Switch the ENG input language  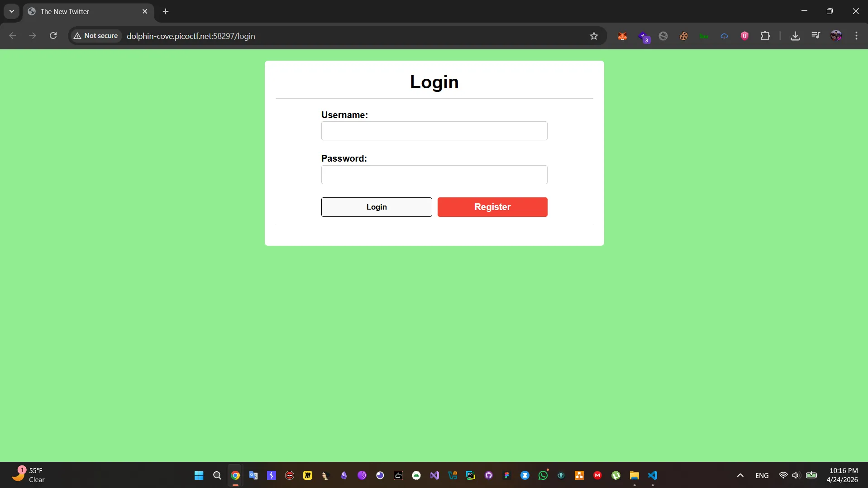(x=762, y=475)
